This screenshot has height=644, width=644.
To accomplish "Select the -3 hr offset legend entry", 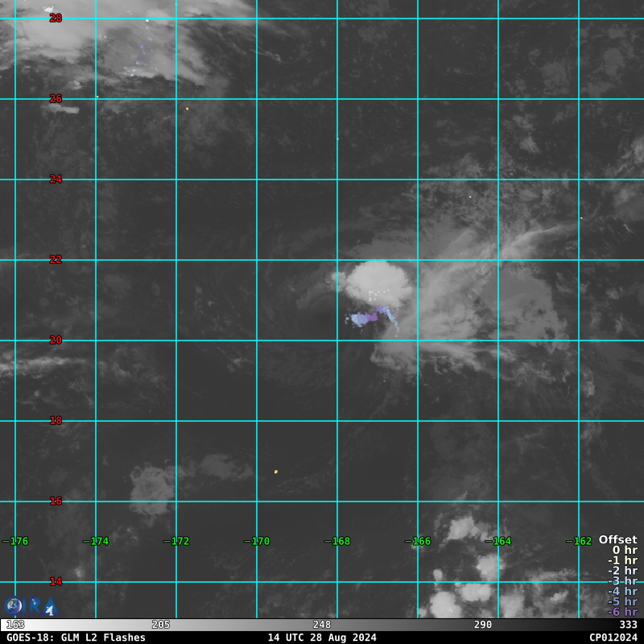I will click(x=622, y=581).
